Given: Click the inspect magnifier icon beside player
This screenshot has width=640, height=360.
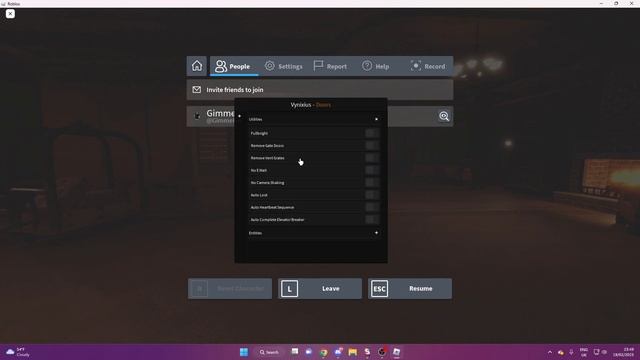Looking at the screenshot, I should point(444,116).
